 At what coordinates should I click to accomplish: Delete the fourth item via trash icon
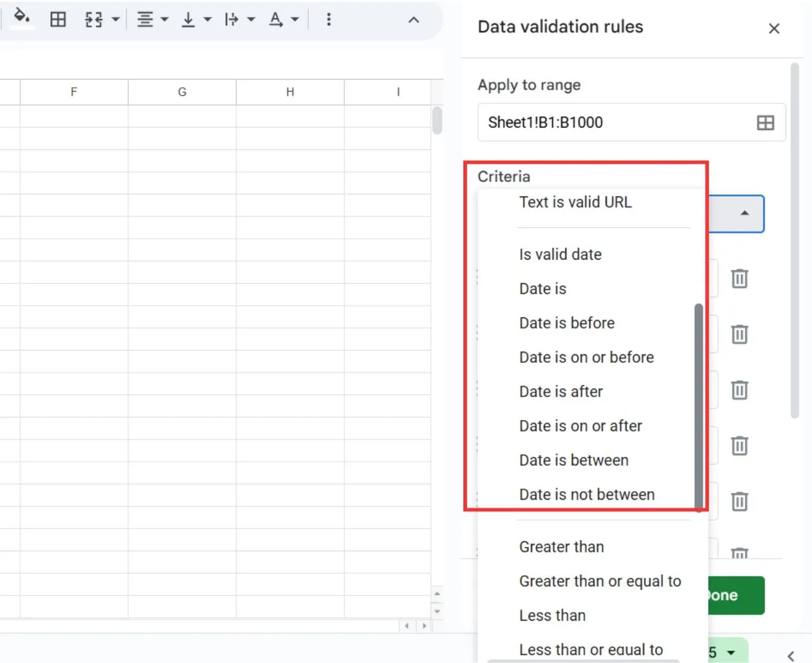pyautogui.click(x=740, y=446)
